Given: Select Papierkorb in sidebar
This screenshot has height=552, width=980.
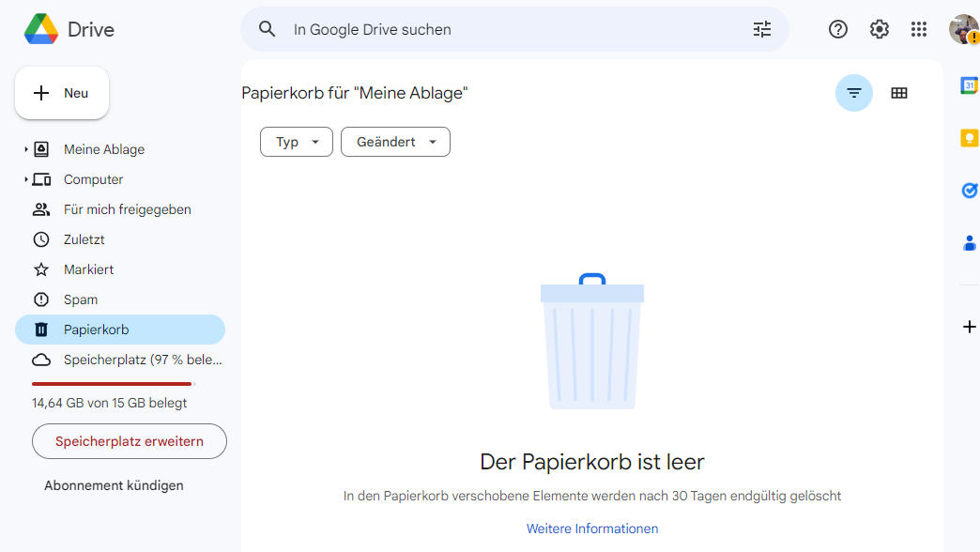Looking at the screenshot, I should pyautogui.click(x=120, y=330).
